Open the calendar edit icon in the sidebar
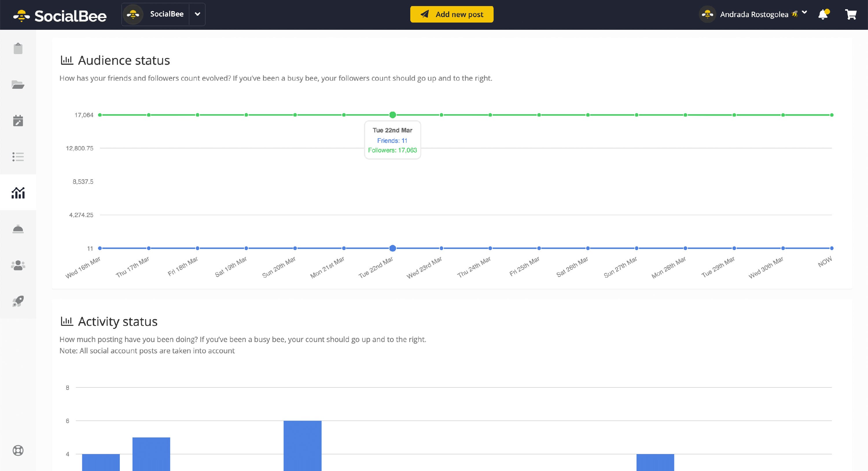The height and width of the screenshot is (471, 868). point(18,121)
